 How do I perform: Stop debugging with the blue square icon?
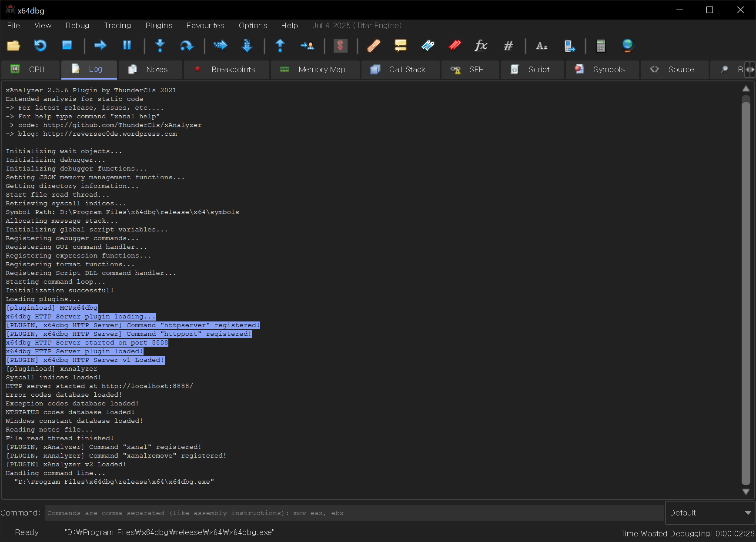tap(67, 45)
